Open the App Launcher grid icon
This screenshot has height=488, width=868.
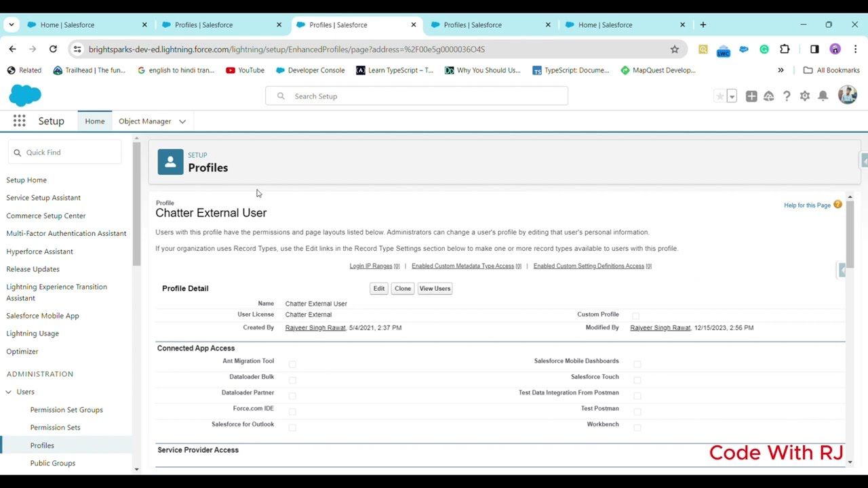19,121
